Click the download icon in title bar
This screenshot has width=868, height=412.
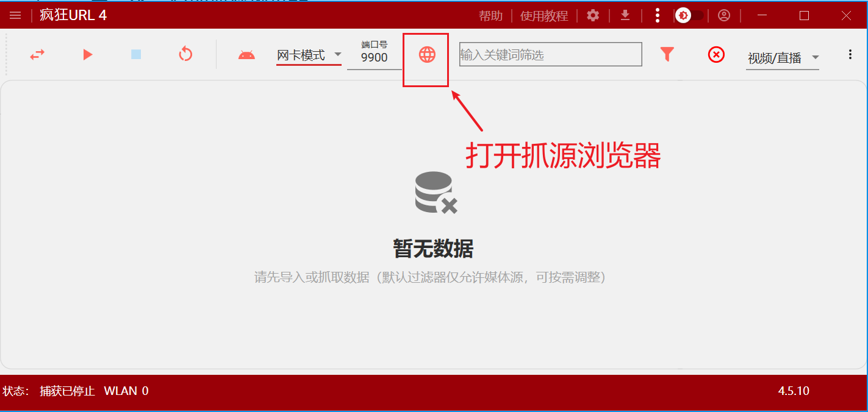[625, 15]
